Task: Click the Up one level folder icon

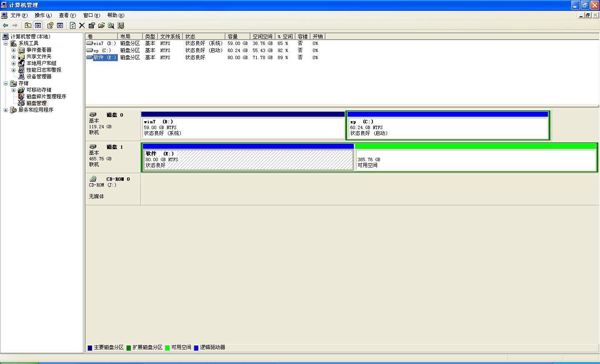Action: [28, 25]
